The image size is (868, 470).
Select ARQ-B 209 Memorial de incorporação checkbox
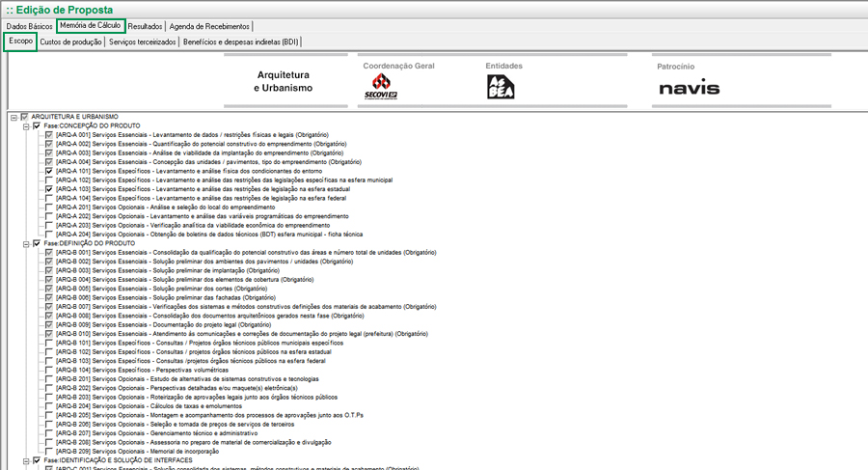(x=49, y=451)
